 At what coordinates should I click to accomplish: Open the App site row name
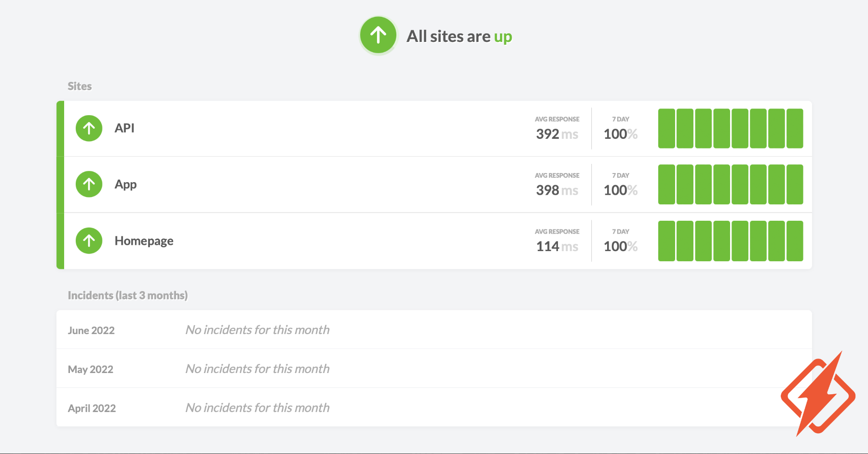click(x=125, y=185)
